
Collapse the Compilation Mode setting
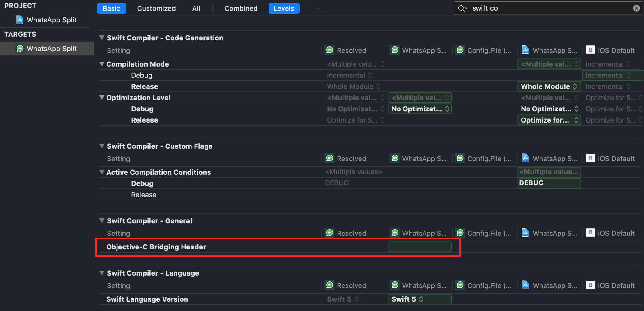(x=102, y=64)
